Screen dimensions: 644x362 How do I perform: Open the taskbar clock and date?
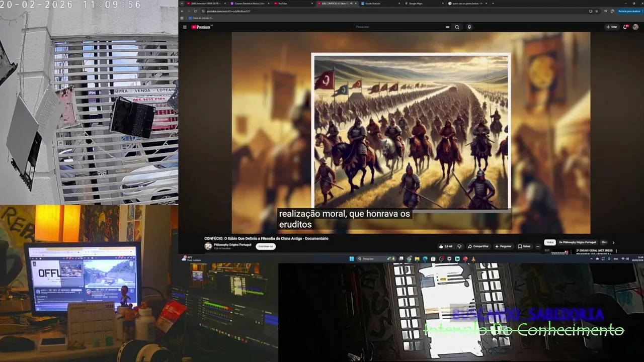click(637, 258)
